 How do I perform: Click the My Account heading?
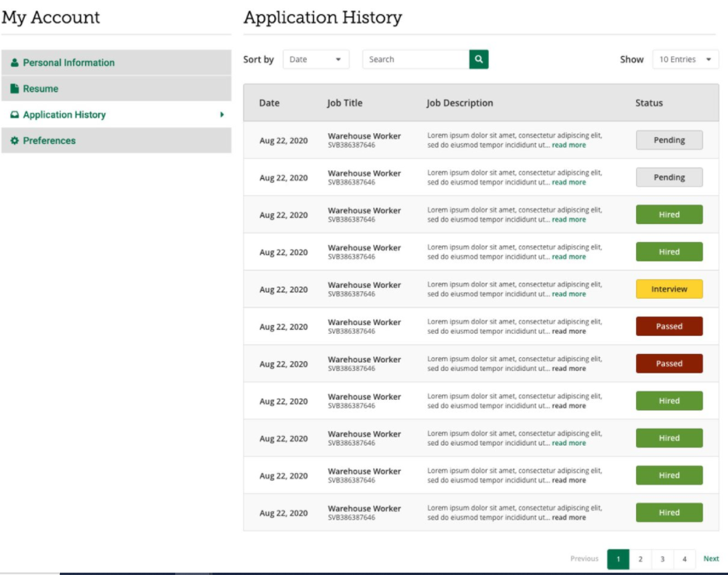coord(51,18)
